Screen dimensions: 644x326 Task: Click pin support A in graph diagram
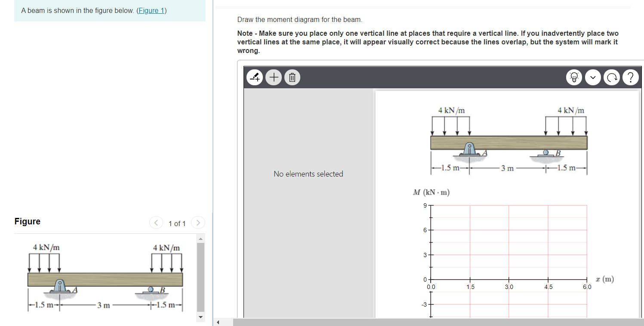point(469,149)
